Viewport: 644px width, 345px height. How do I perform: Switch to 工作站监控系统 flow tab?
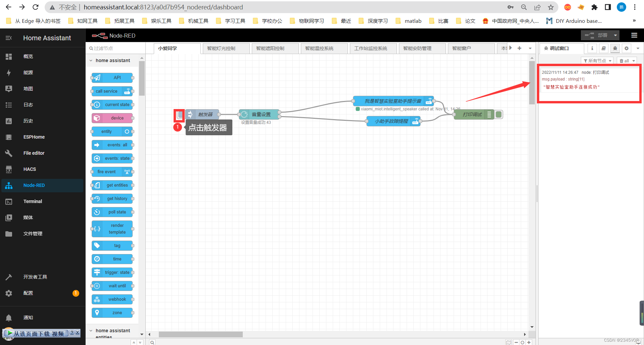point(373,48)
